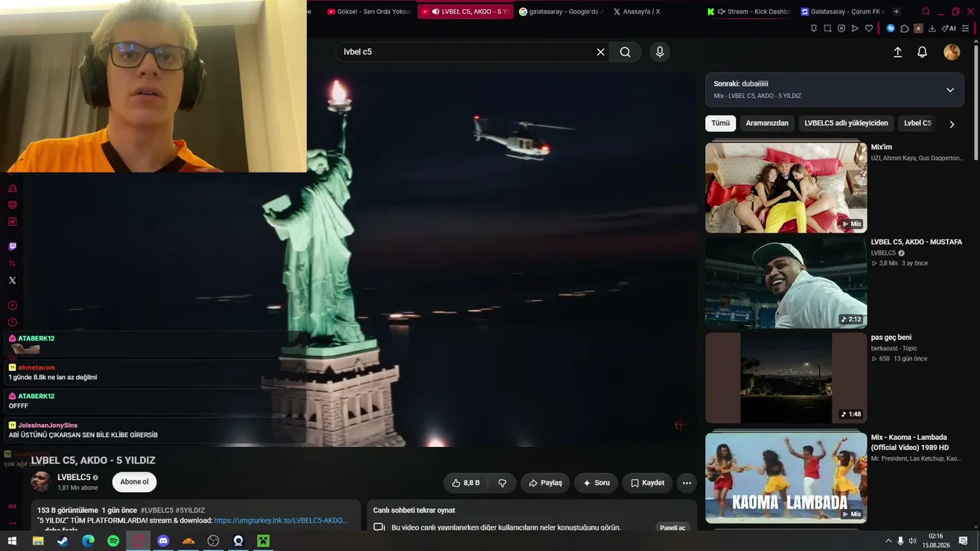Open the YouTube account avatar menu
This screenshot has height=551, width=980.
pyautogui.click(x=952, y=52)
